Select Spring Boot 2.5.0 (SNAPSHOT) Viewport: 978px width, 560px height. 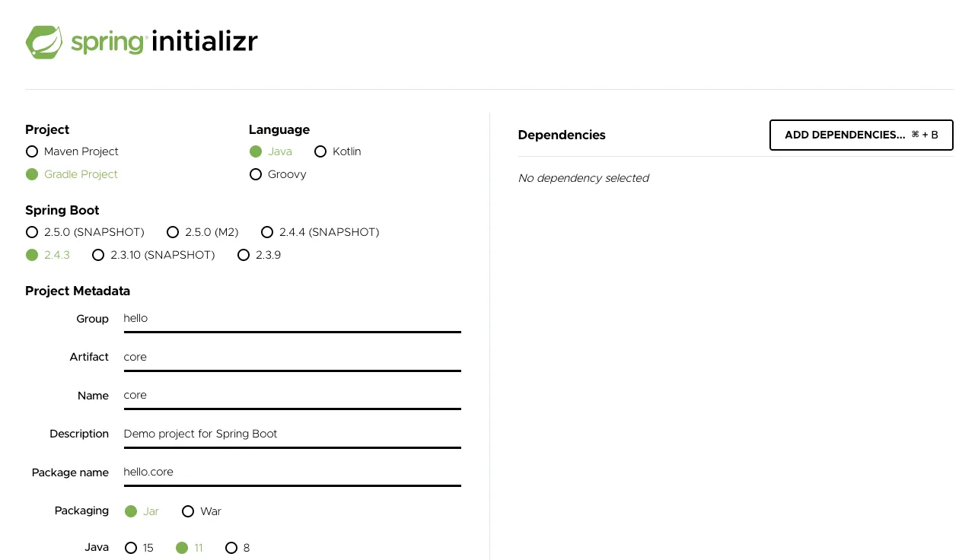[32, 232]
